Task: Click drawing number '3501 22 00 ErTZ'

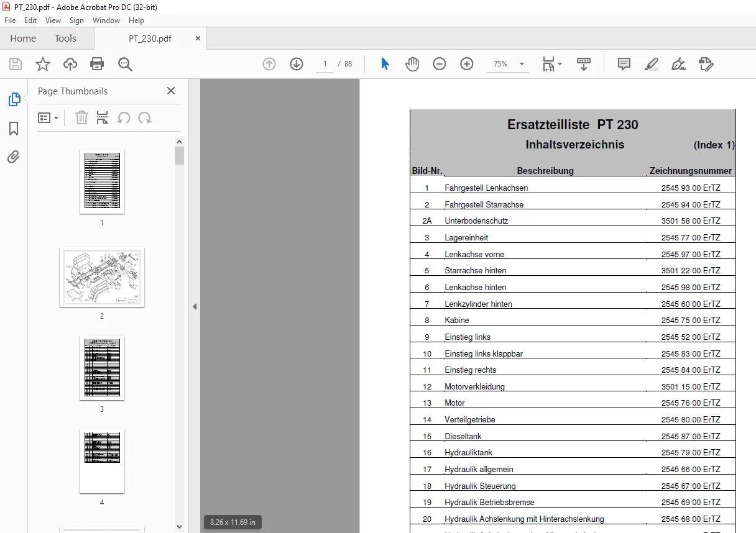Action: (691, 271)
